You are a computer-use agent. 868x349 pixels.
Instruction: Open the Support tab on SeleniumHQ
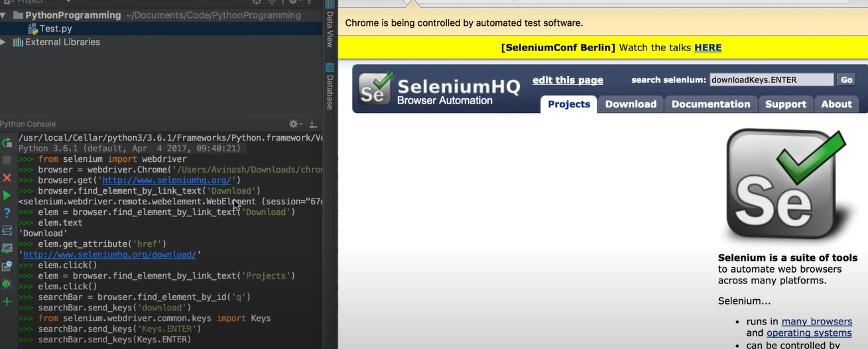coord(786,104)
